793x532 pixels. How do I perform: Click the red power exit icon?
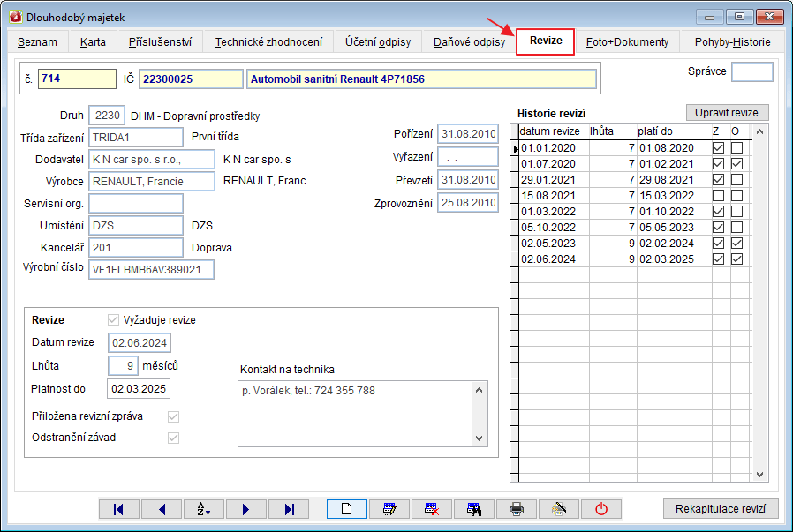(601, 509)
